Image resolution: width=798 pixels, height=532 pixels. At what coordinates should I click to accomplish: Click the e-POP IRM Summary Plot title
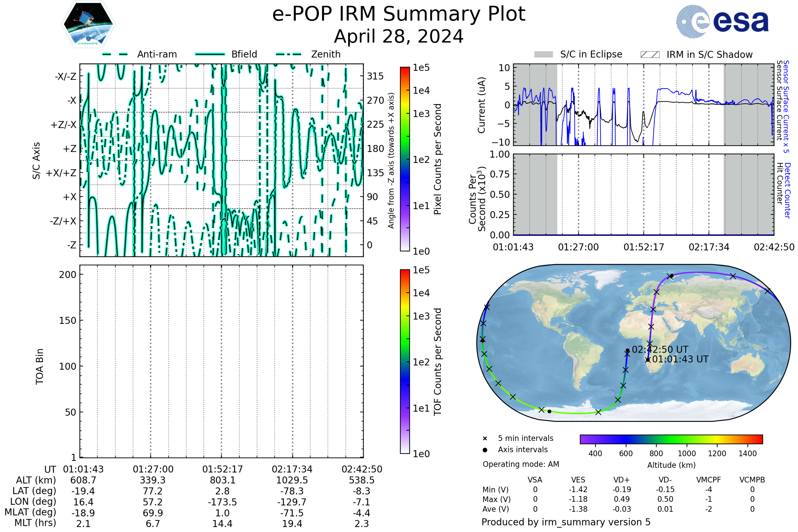pos(399,14)
